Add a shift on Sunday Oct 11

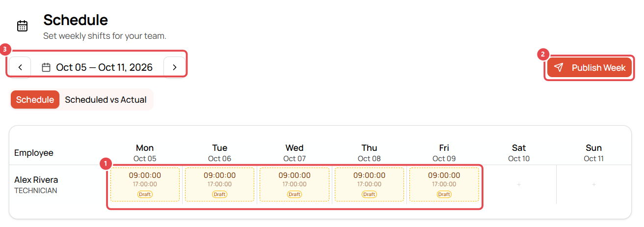[594, 184]
